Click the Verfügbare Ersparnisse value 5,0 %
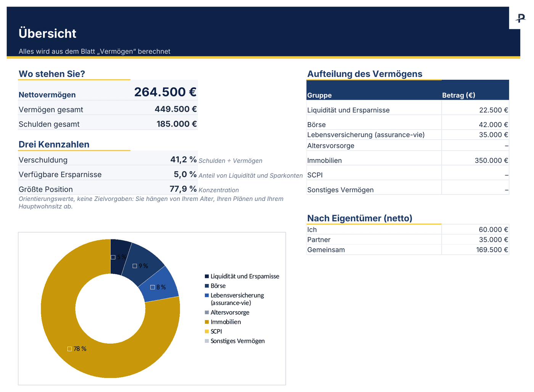The height and width of the screenshot is (392, 534). [185, 174]
